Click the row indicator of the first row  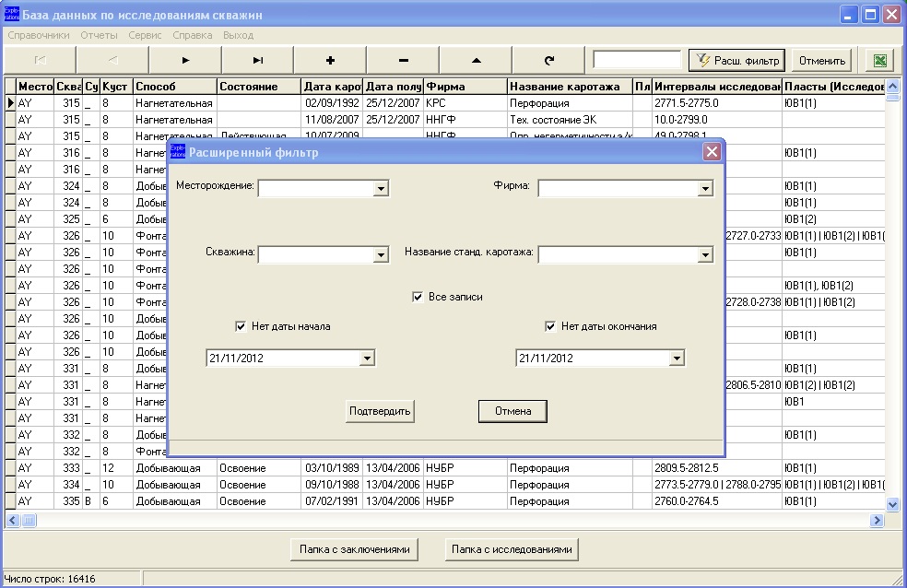(x=10, y=103)
